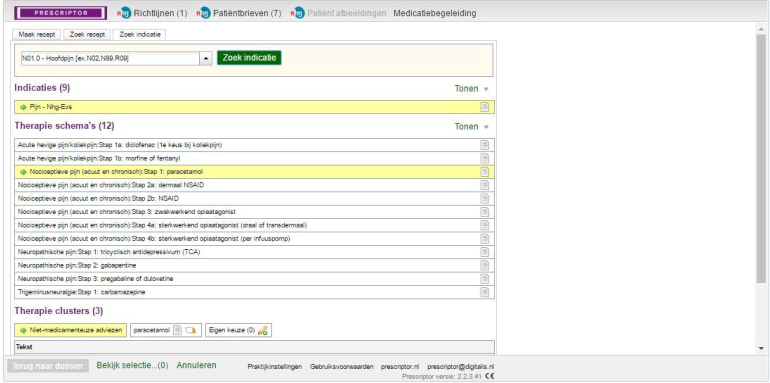The width and height of the screenshot is (770, 383).
Task: Open document icon for gabapentine
Action: tap(484, 265)
